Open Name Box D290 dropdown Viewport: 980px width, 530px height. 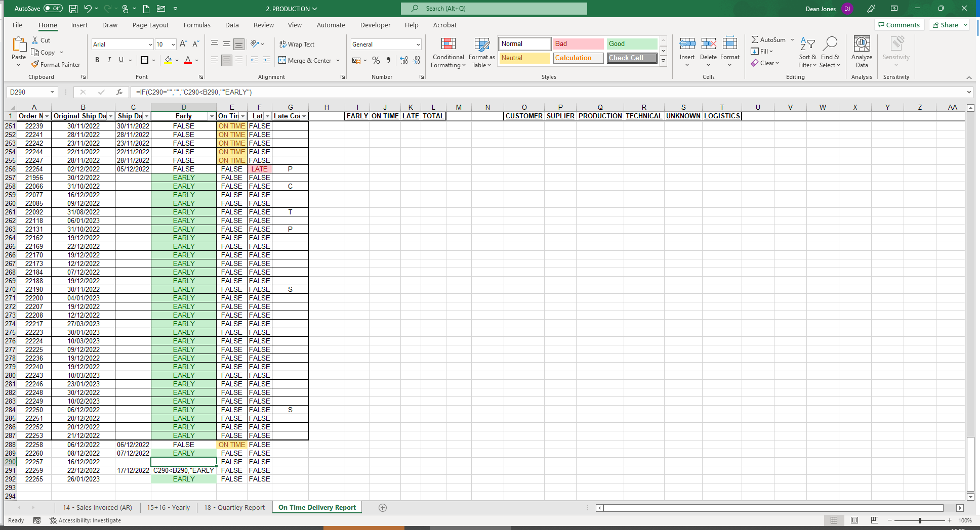point(52,92)
